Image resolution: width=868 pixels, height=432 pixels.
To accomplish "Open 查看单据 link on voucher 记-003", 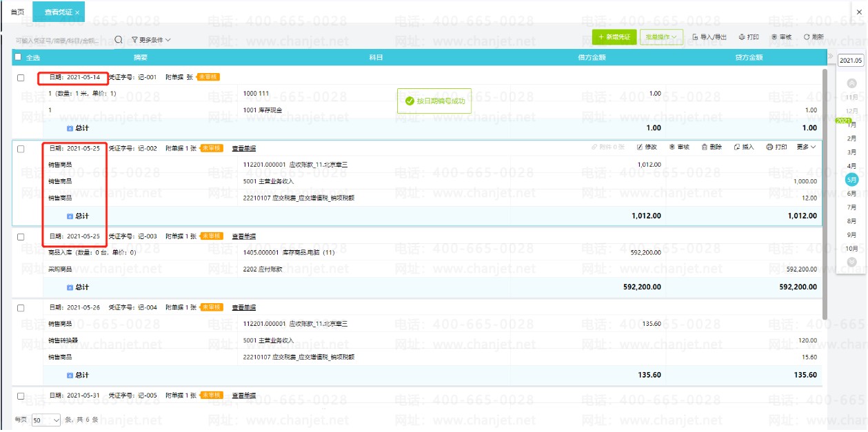I will click(243, 236).
